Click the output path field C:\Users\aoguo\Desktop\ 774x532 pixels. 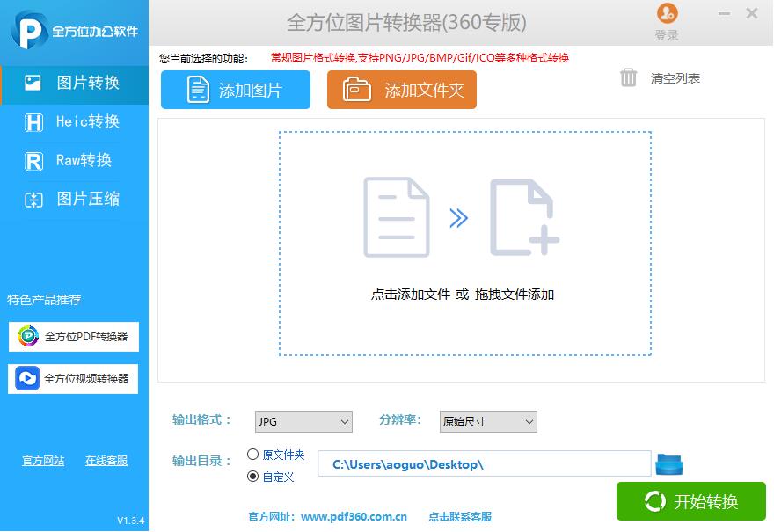click(485, 463)
